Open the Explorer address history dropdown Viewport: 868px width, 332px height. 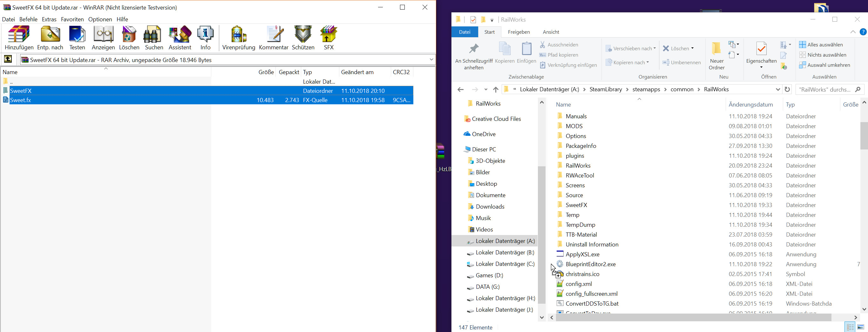coord(778,89)
